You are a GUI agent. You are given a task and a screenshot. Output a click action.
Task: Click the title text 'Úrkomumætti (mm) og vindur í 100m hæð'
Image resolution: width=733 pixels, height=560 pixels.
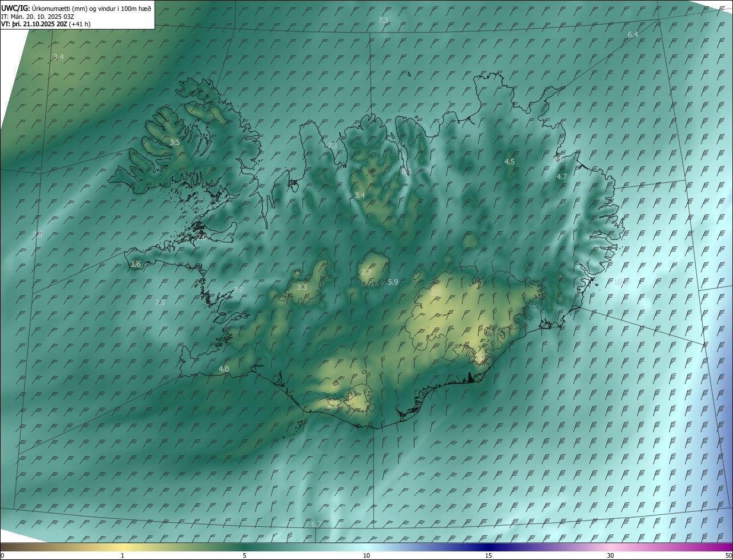coord(92,8)
